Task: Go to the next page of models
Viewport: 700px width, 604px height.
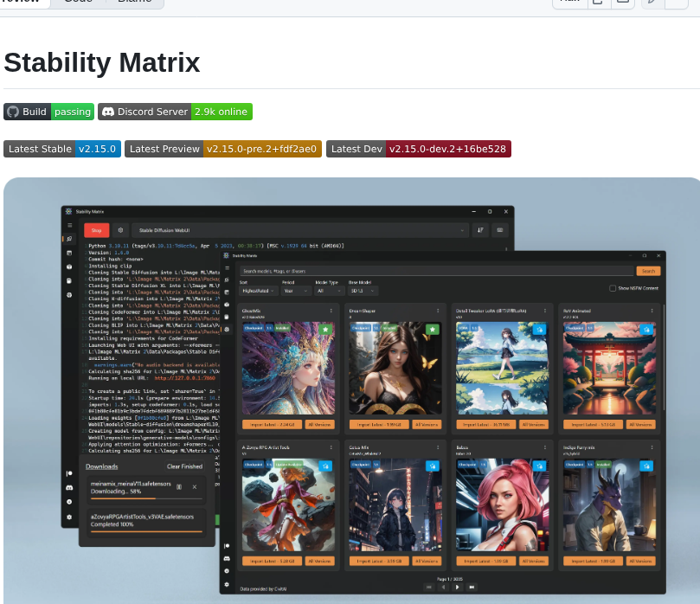Action: coord(457,587)
